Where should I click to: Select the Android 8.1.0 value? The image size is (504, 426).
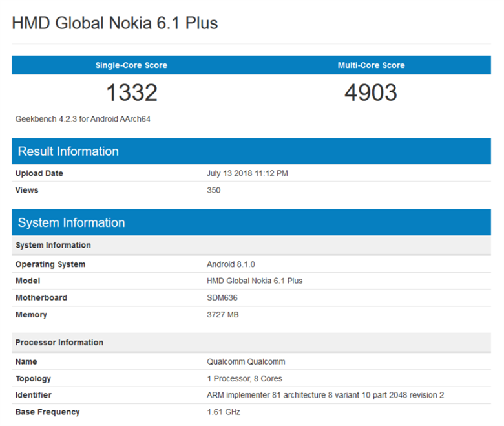pos(231,264)
